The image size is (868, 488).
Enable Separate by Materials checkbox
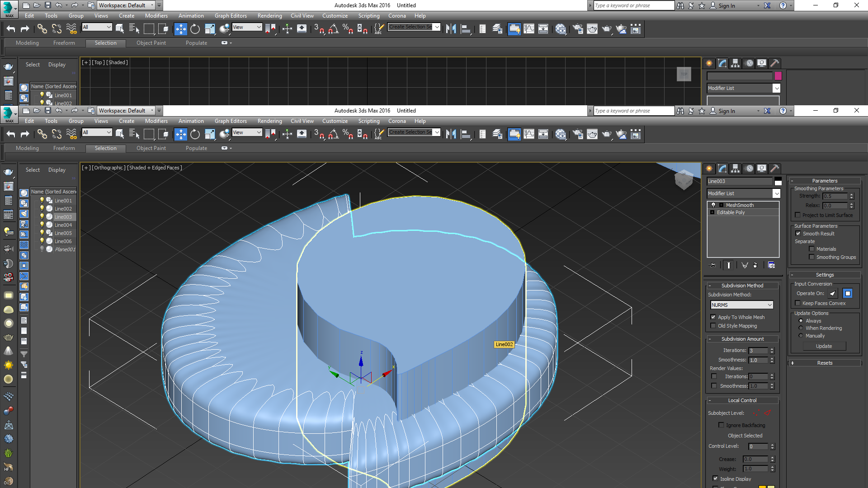pos(811,249)
